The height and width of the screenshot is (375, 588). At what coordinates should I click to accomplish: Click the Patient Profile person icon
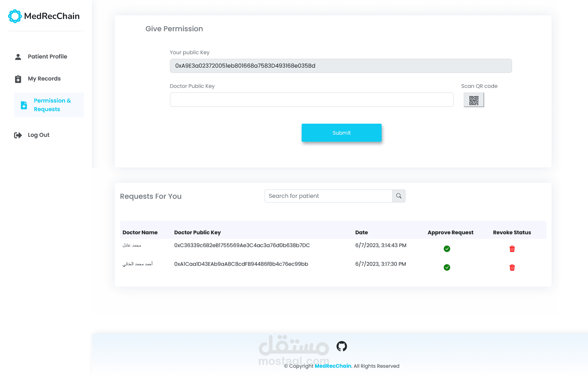[18, 57]
